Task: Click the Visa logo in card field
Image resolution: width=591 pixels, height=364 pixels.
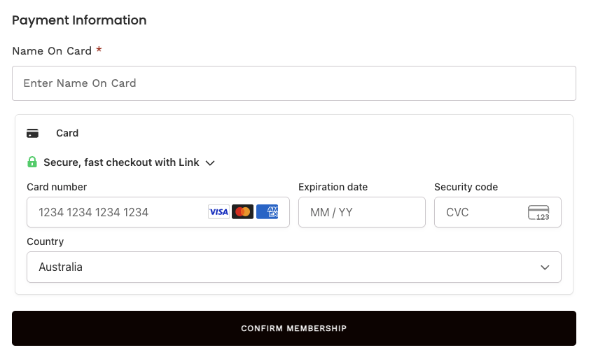Action: point(218,212)
